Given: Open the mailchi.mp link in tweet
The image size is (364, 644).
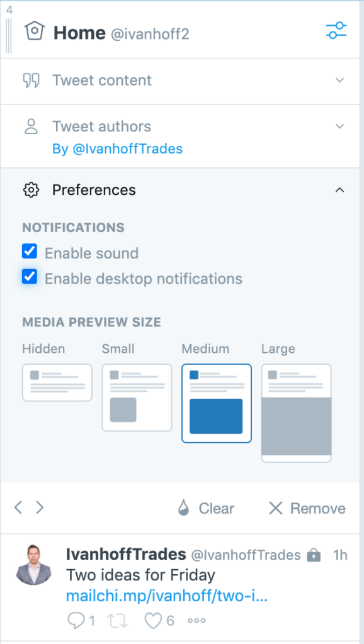Looking at the screenshot, I should 167,596.
